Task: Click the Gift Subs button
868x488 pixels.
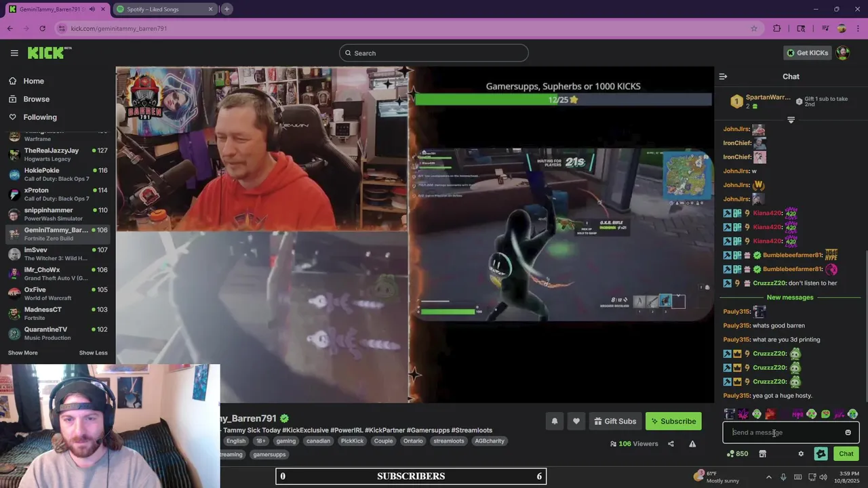Action: [x=615, y=421]
